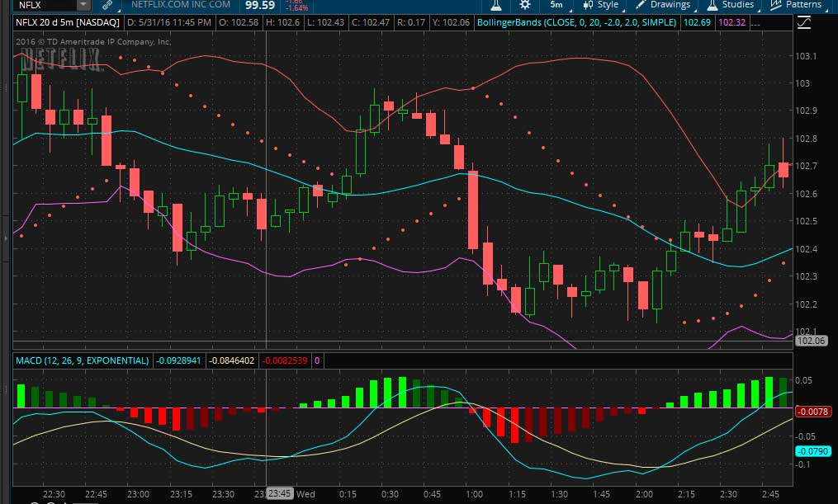Click the red -0.0078 bubble on the MACD axis
Screen dimensions: 838x504
[x=812, y=412]
